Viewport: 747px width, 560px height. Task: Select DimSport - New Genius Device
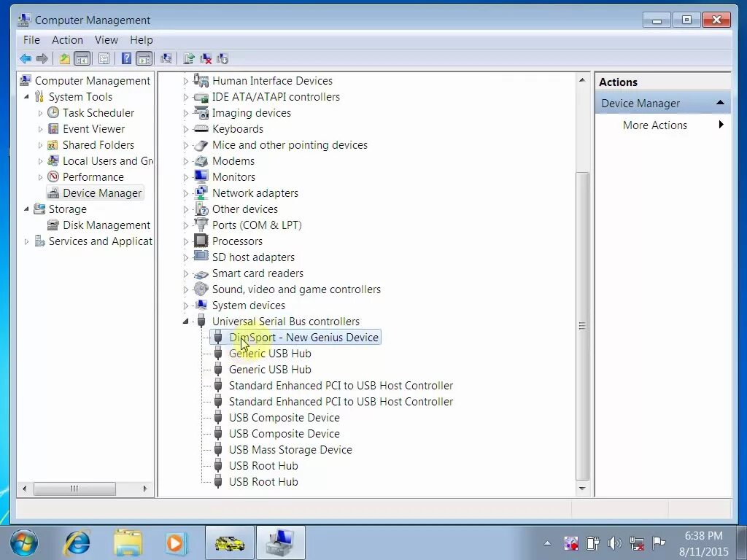pyautogui.click(x=303, y=337)
